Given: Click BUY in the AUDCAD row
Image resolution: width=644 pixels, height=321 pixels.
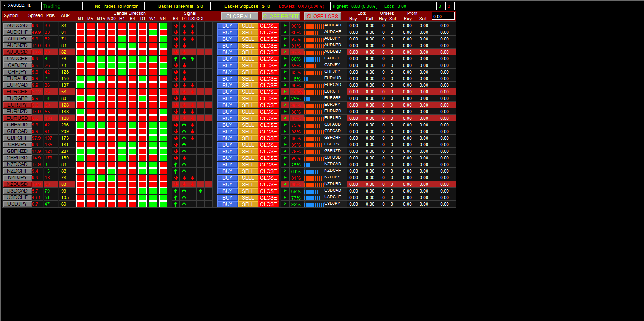Looking at the screenshot, I should pos(227,26).
